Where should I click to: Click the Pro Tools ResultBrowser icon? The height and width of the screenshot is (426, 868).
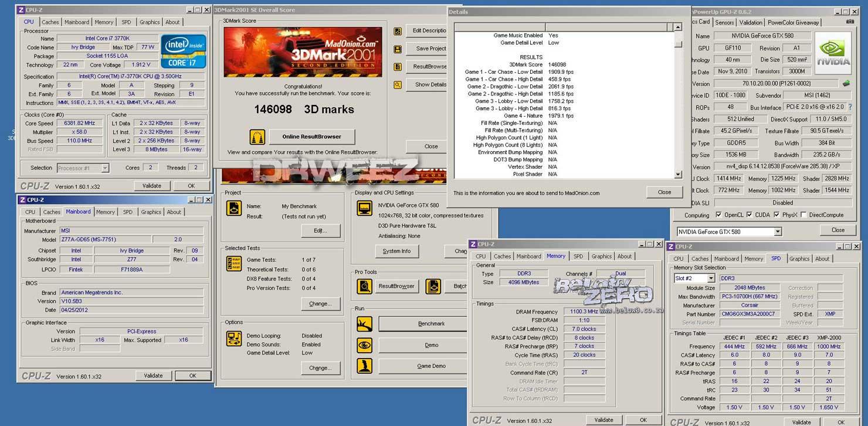(364, 286)
